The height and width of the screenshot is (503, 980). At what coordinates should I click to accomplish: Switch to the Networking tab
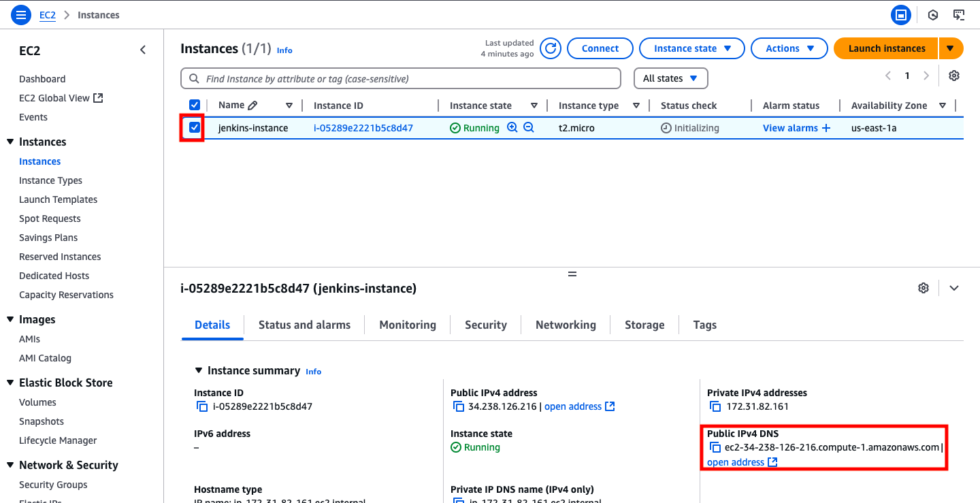(x=566, y=325)
